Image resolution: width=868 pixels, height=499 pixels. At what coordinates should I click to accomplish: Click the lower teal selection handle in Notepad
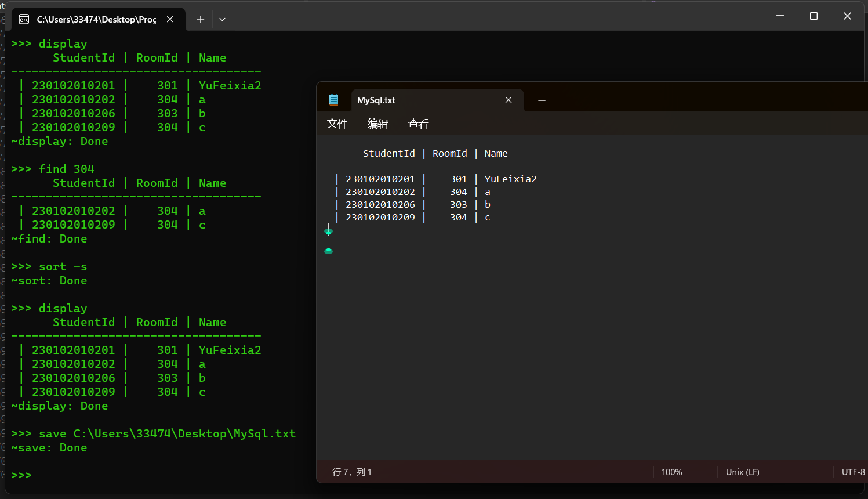pos(329,251)
